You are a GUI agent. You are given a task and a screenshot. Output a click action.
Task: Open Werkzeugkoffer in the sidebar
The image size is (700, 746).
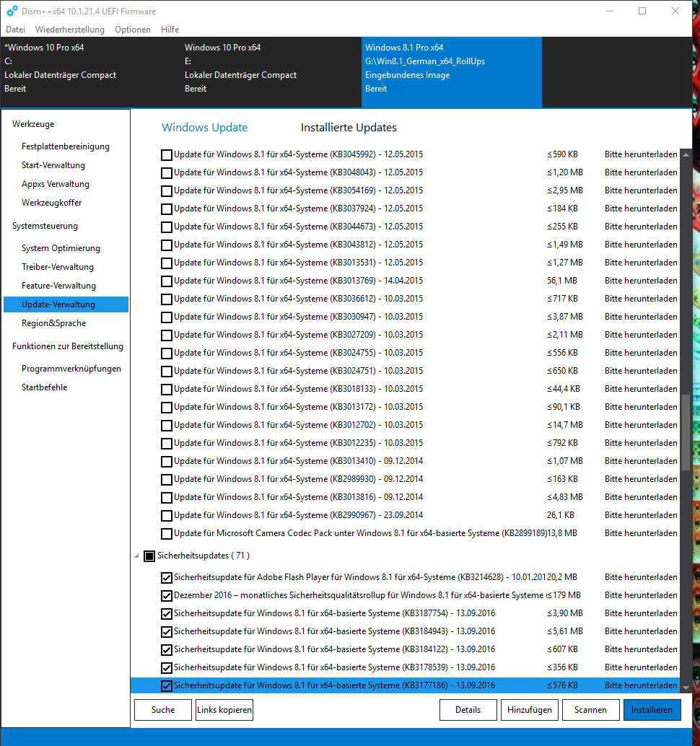pyautogui.click(x=51, y=203)
